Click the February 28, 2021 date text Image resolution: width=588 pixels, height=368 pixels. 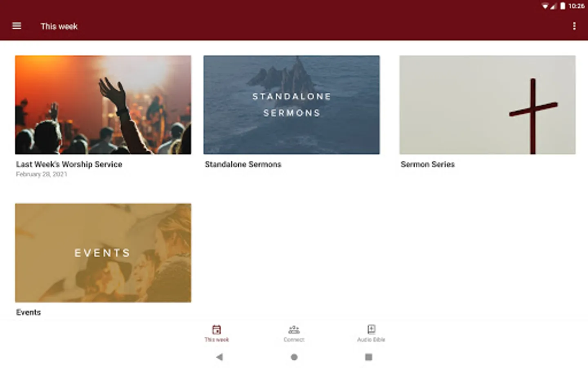pos(42,174)
